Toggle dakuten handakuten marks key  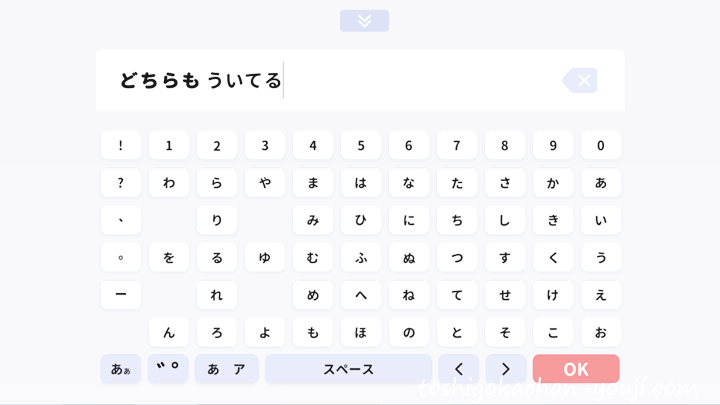point(168,369)
